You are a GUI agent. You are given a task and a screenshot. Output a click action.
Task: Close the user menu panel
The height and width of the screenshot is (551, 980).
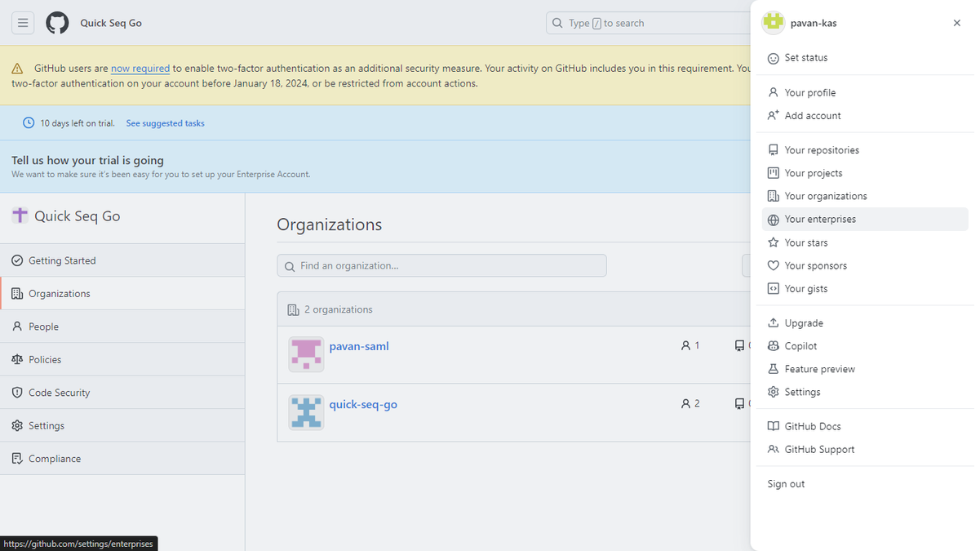click(x=957, y=23)
